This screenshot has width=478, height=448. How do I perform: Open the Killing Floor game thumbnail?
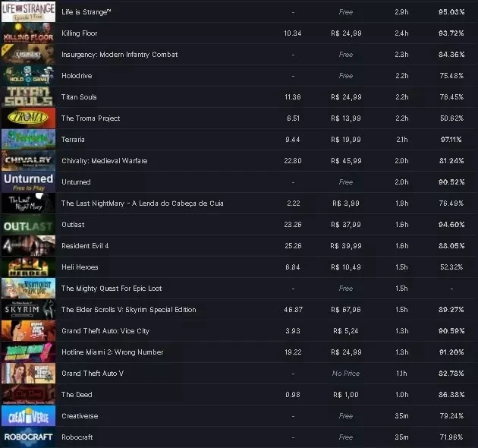[x=28, y=33]
